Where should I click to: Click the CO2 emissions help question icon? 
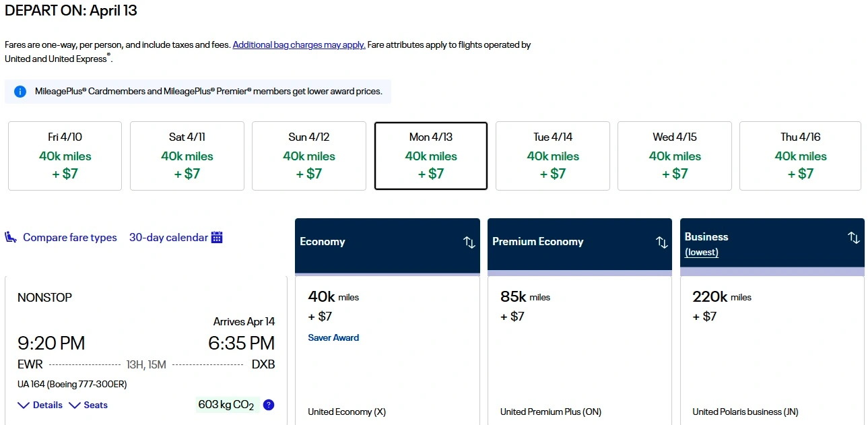tap(269, 405)
